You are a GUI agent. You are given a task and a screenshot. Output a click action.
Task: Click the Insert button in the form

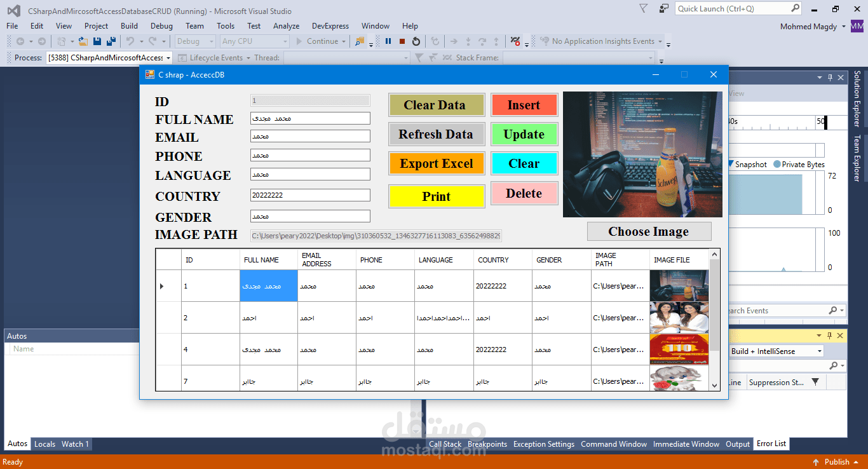point(524,104)
